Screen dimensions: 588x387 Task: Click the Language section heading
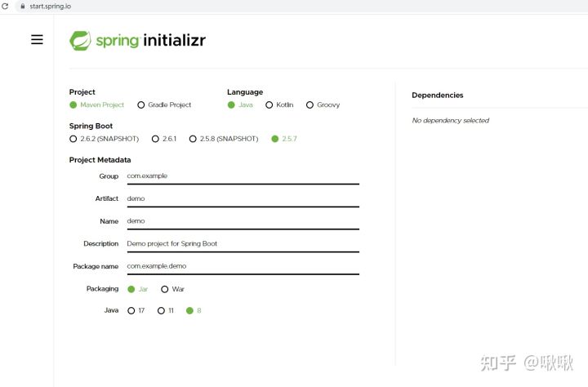[245, 92]
